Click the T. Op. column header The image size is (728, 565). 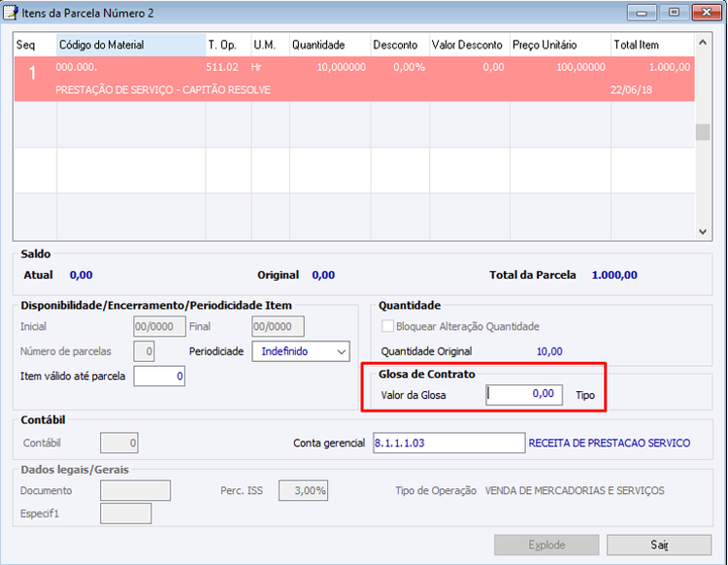click(x=228, y=45)
